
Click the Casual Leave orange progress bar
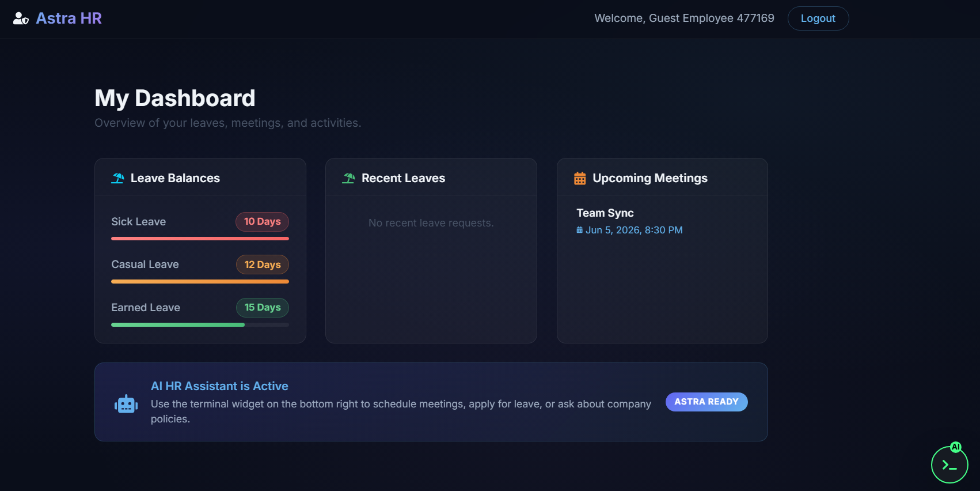[x=200, y=282]
